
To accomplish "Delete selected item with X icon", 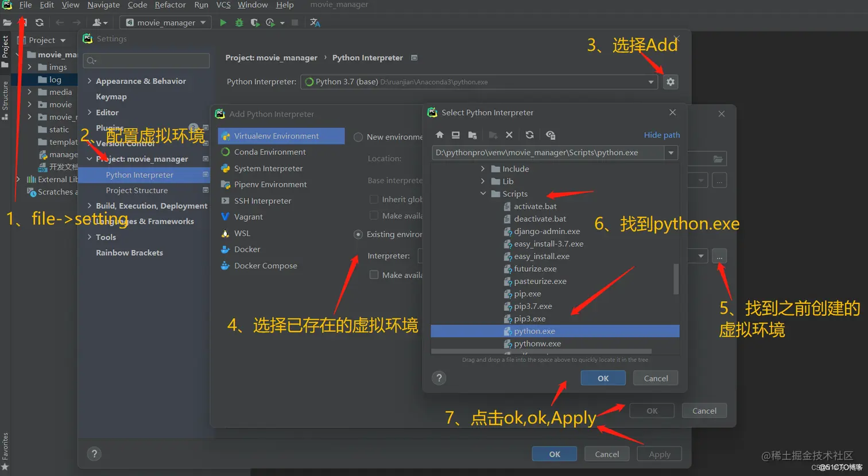I will 509,135.
